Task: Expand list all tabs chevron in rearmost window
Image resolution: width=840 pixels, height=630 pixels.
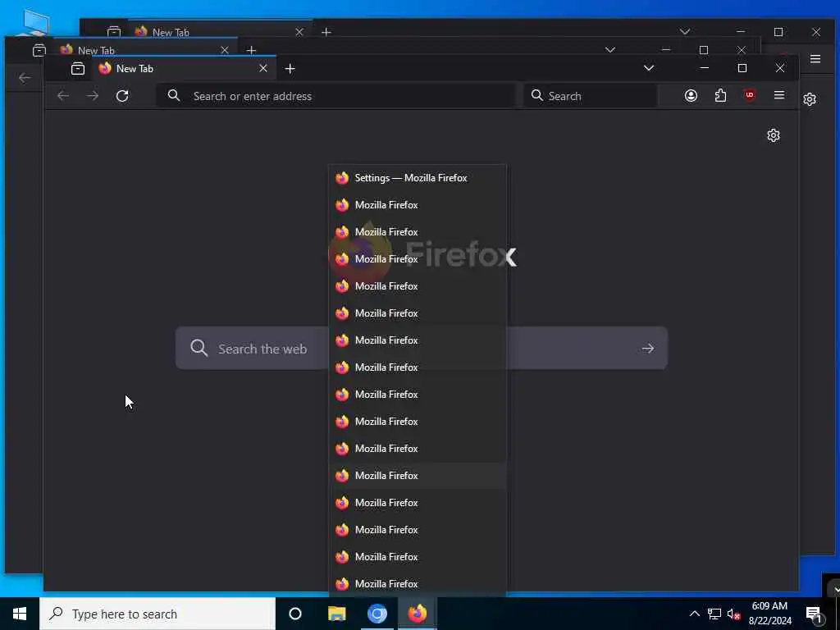Action: coord(685,32)
